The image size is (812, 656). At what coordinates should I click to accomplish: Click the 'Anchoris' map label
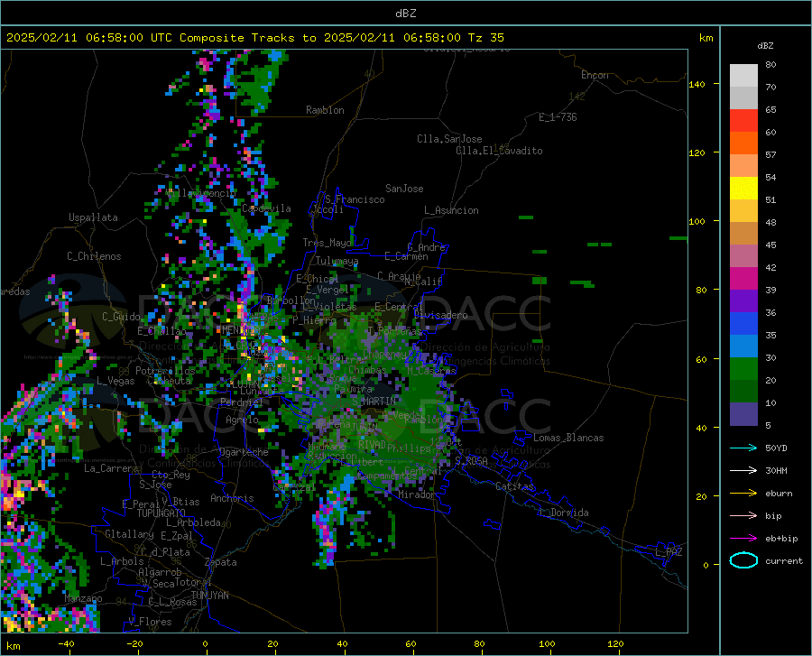coord(232,498)
